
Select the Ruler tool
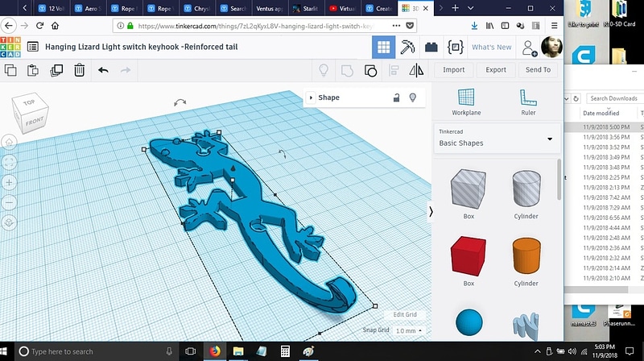pyautogui.click(x=528, y=102)
